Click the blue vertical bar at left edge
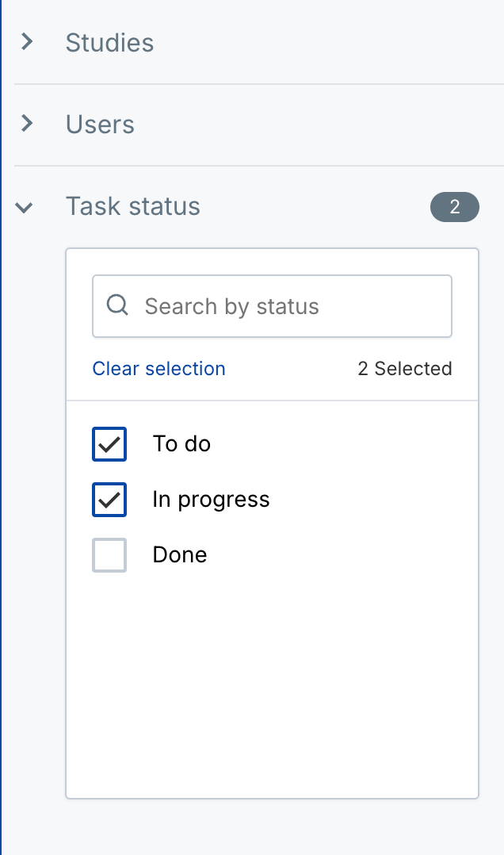The image size is (504, 855). point(1,428)
